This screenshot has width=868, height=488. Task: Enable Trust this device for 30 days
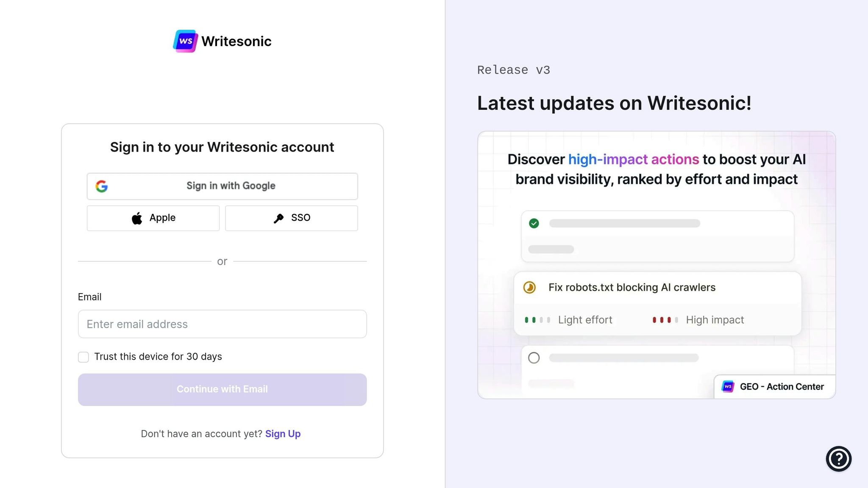click(x=83, y=357)
